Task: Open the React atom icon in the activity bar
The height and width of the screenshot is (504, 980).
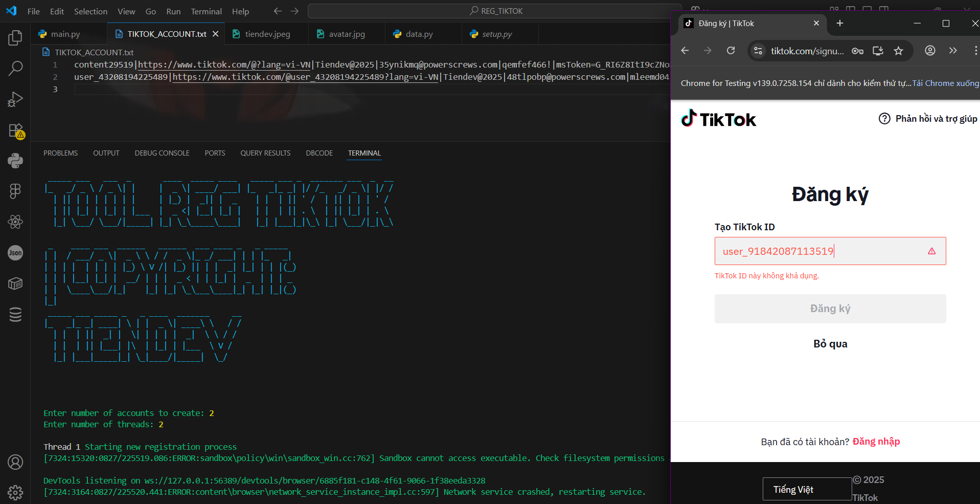Action: (x=15, y=222)
